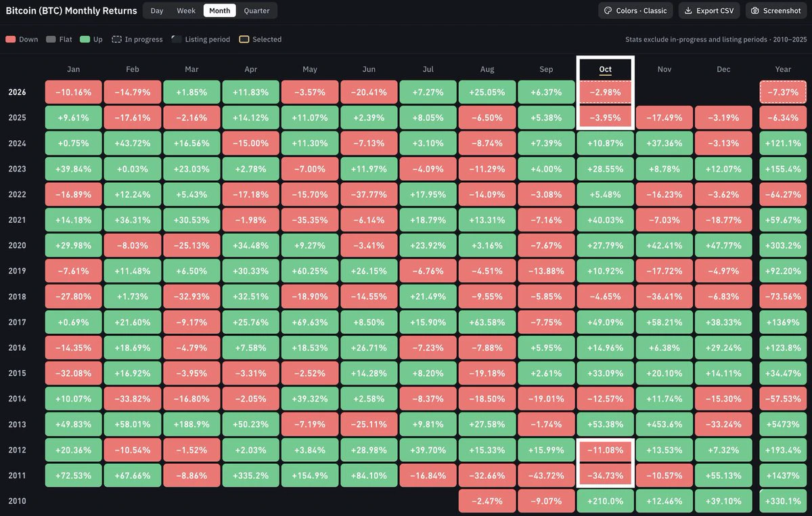Viewport: 812px width, 516px height.
Task: Click the Listing period legend item
Action: [201, 39]
